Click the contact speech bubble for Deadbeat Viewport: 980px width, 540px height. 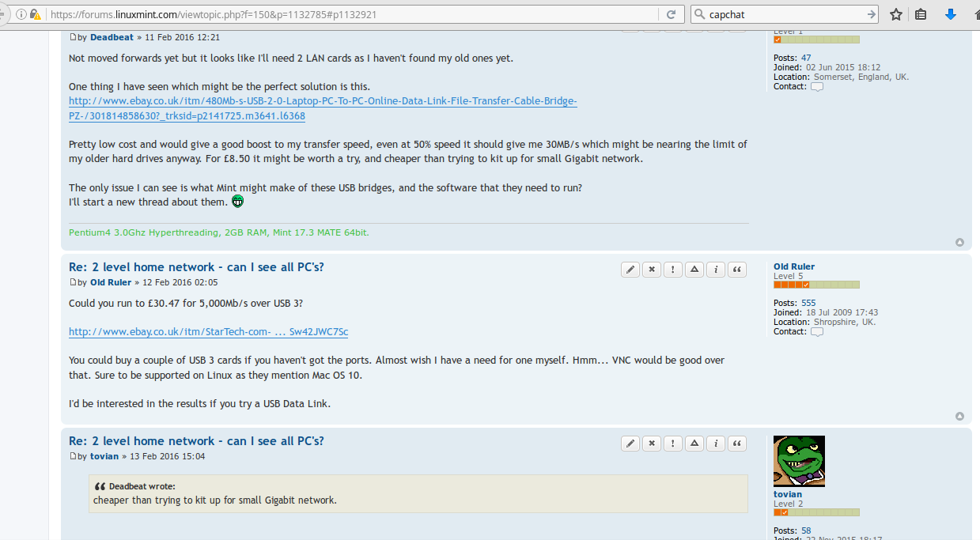(817, 87)
